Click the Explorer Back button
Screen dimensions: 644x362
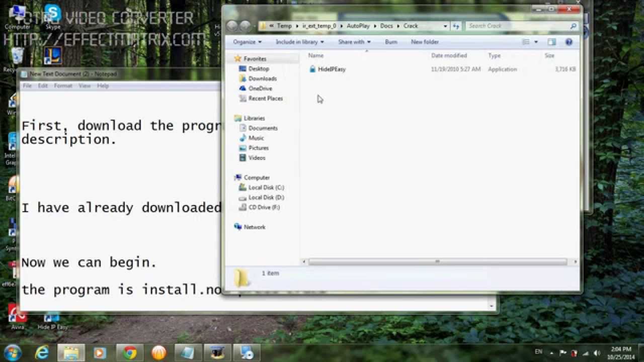tap(232, 26)
